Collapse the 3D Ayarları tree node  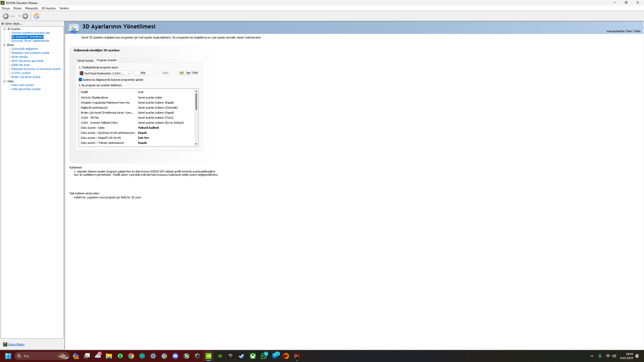[x=4, y=29]
